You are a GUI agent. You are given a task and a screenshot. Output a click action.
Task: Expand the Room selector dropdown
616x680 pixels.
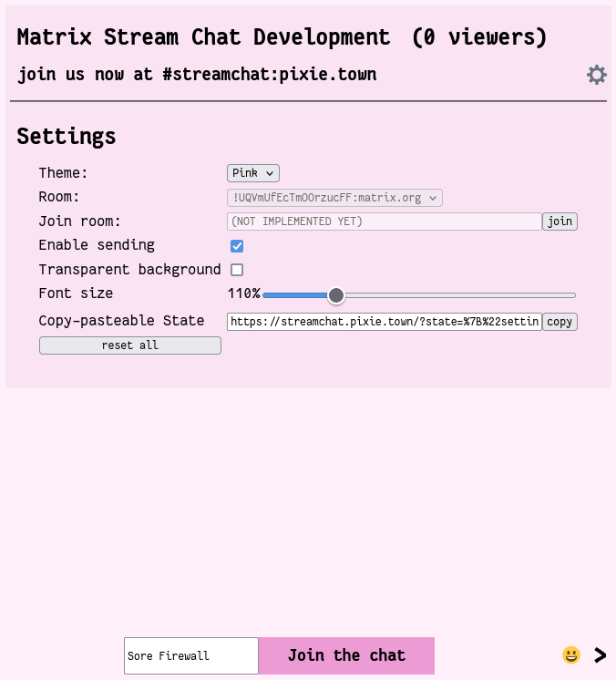tap(334, 197)
